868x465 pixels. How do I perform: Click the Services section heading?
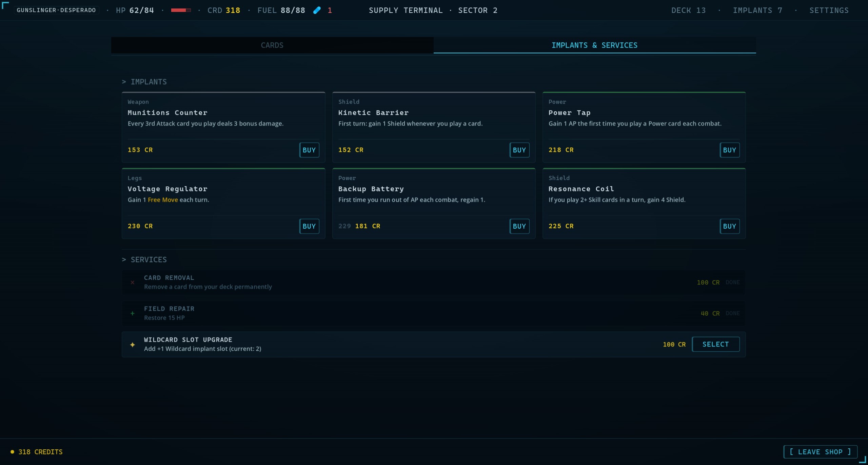coord(144,260)
